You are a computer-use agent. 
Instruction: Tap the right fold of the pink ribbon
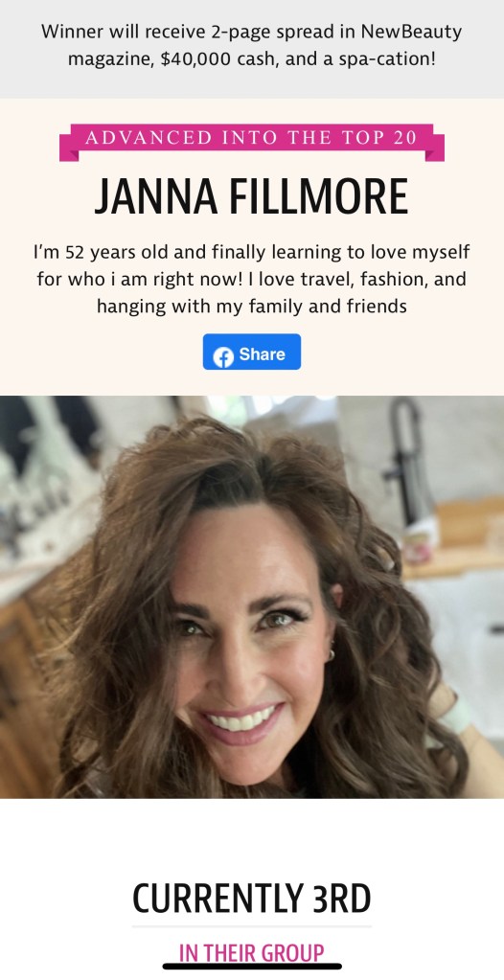point(435,147)
